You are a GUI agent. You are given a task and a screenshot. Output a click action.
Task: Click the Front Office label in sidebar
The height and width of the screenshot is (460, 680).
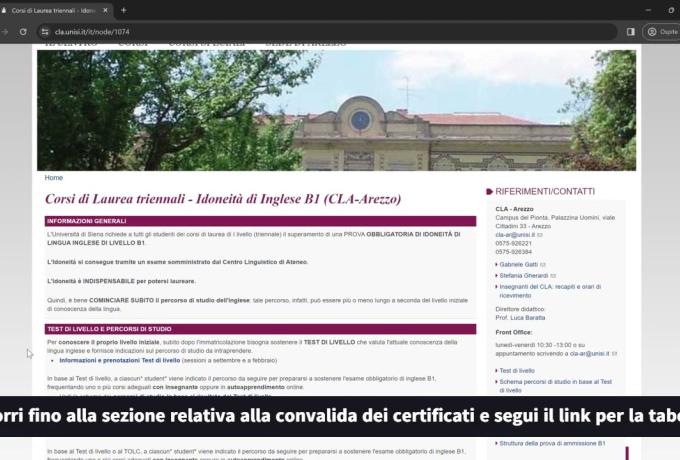click(513, 332)
